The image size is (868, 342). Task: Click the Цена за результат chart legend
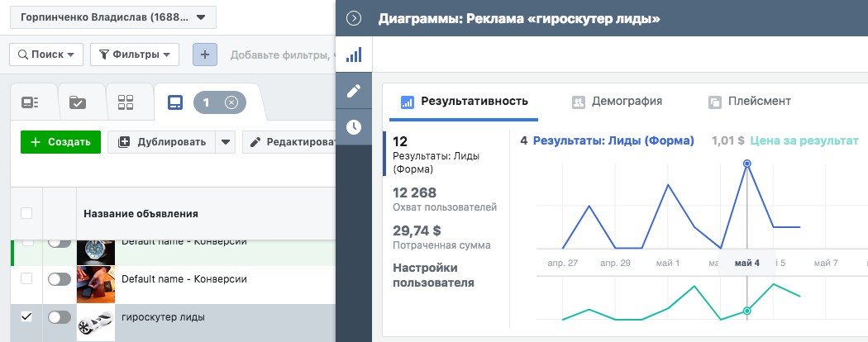click(804, 141)
